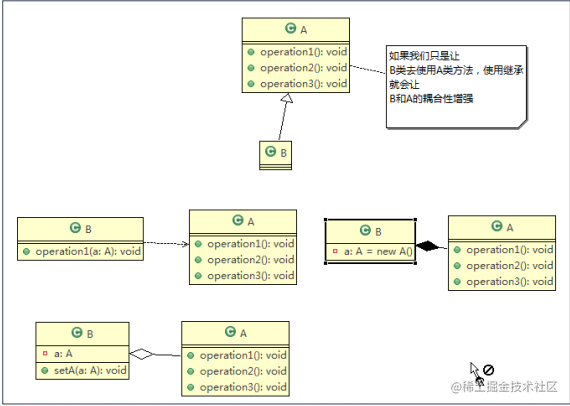
Task: Select the dashed anchor line linking A to the note
Action: coord(368,69)
